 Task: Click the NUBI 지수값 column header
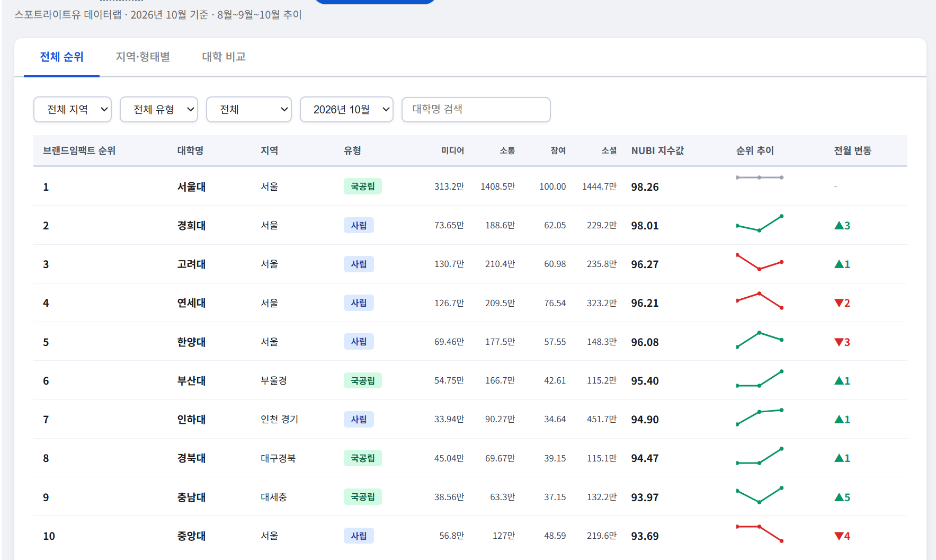click(657, 151)
